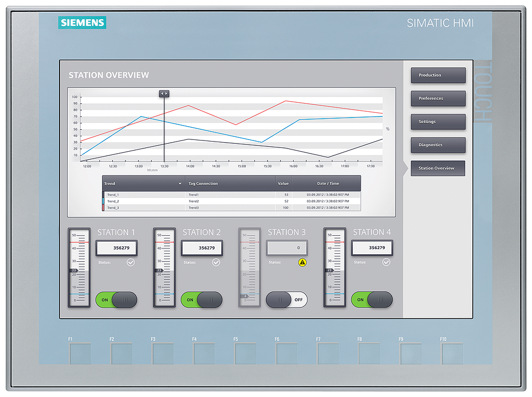Click the Station 3 warning status icon
Viewport: 532px width, 397px height.
[x=301, y=262]
